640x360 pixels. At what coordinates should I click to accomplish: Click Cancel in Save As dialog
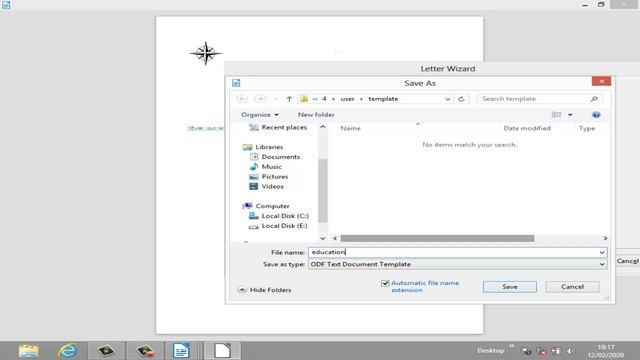pyautogui.click(x=572, y=287)
